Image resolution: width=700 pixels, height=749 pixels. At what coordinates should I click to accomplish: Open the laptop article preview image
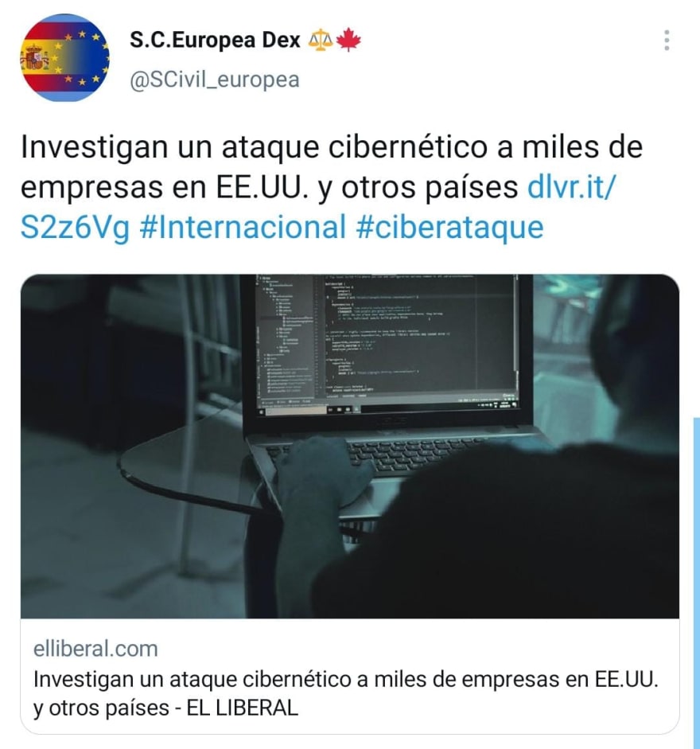pyautogui.click(x=349, y=447)
